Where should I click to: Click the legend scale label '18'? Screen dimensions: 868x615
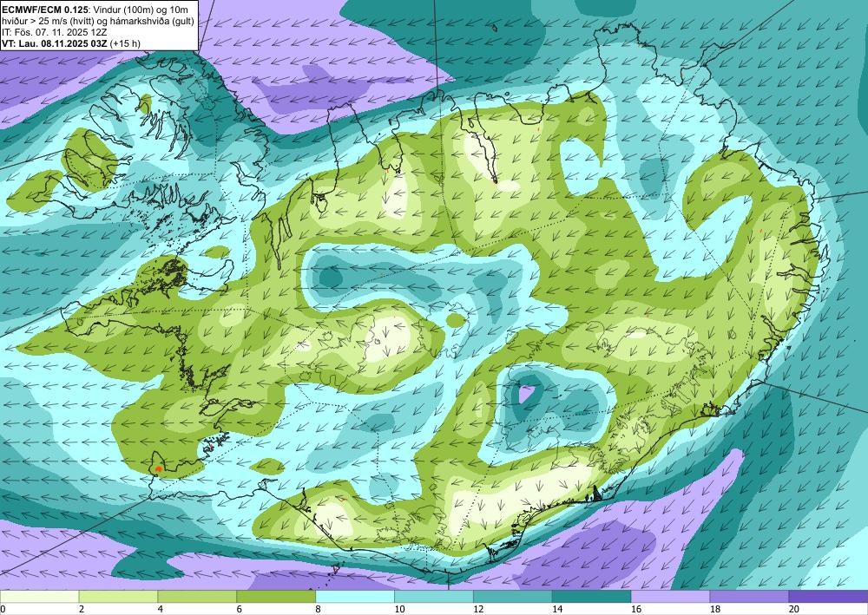coord(714,610)
